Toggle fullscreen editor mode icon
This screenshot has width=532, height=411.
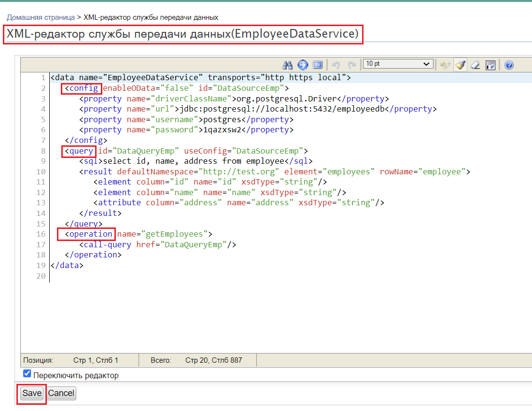click(x=317, y=65)
